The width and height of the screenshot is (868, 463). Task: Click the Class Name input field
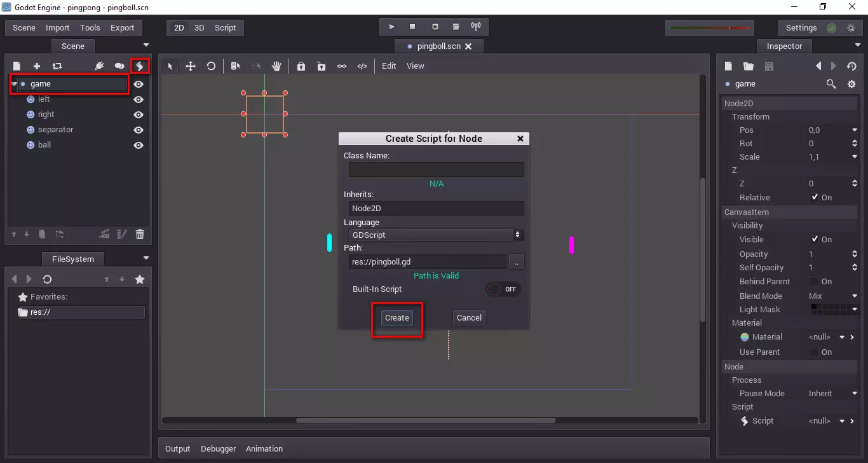(x=436, y=170)
